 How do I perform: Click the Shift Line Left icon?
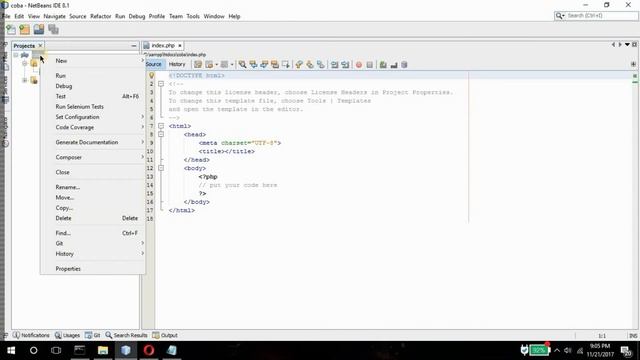(334, 64)
